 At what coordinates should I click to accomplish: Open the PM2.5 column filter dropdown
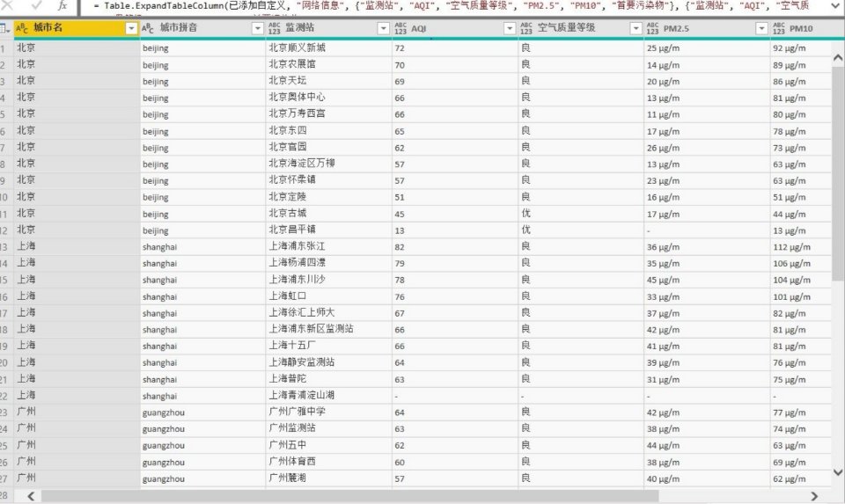click(761, 28)
